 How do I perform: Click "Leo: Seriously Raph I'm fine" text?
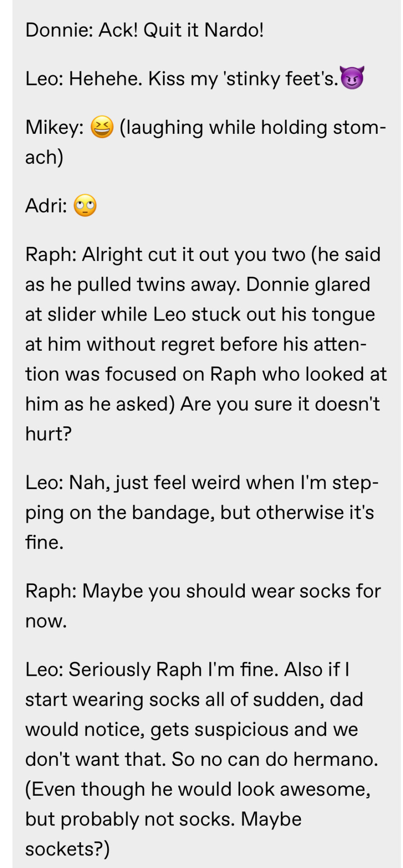pyautogui.click(x=149, y=670)
